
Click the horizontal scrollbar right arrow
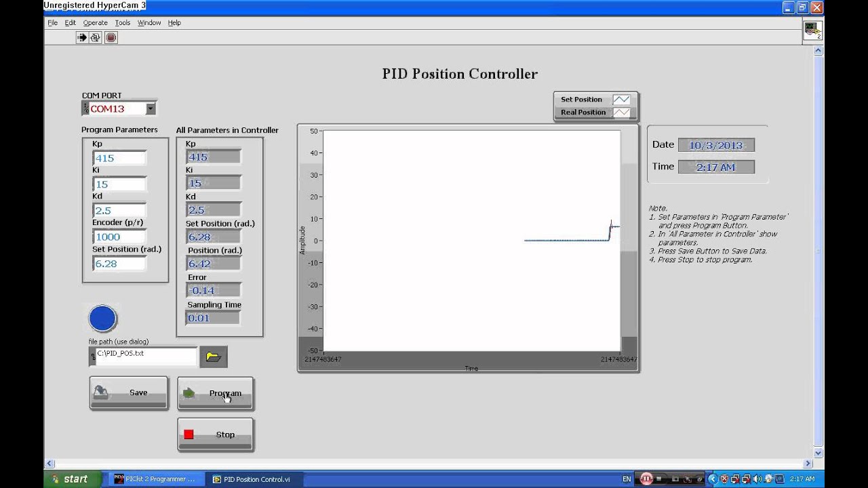pyautogui.click(x=808, y=464)
